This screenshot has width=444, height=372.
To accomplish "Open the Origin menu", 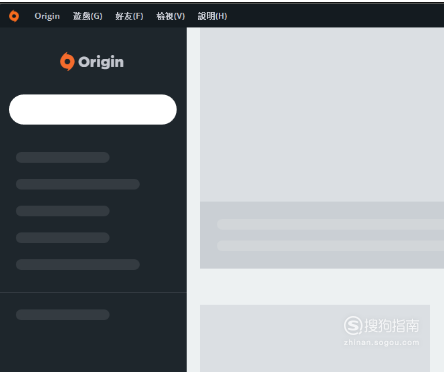I will tap(47, 16).
